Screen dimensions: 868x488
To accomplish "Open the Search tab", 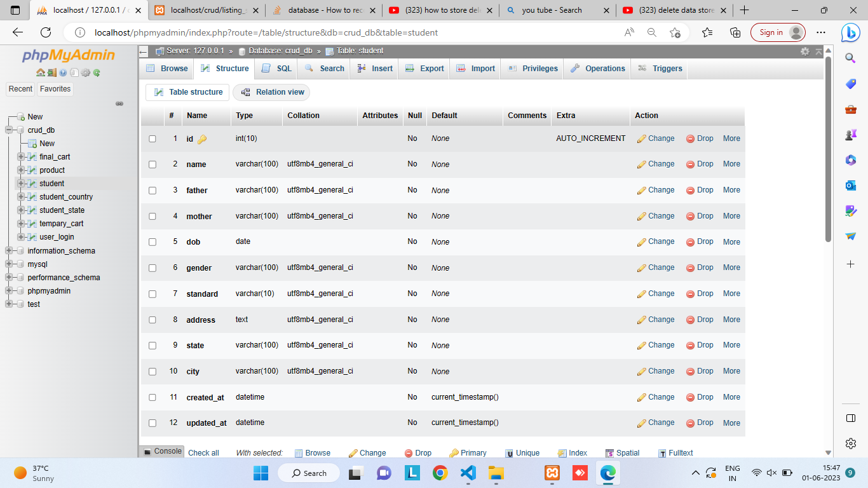I will [324, 69].
